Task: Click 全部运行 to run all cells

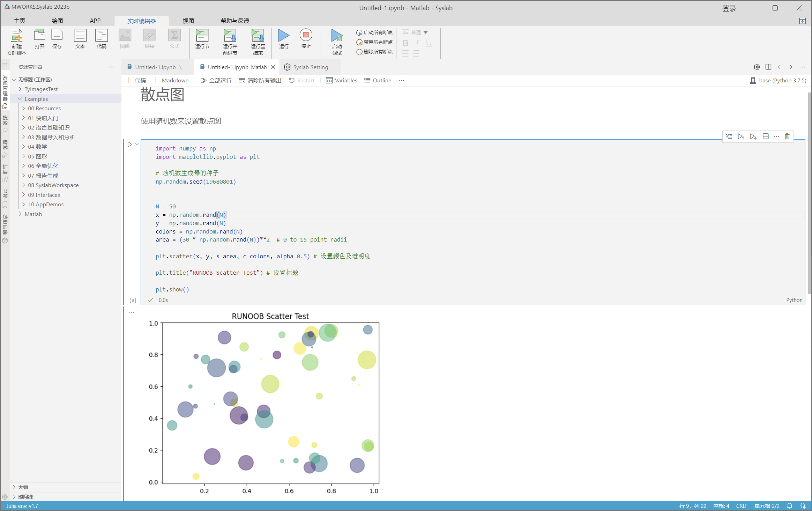Action: (x=216, y=81)
